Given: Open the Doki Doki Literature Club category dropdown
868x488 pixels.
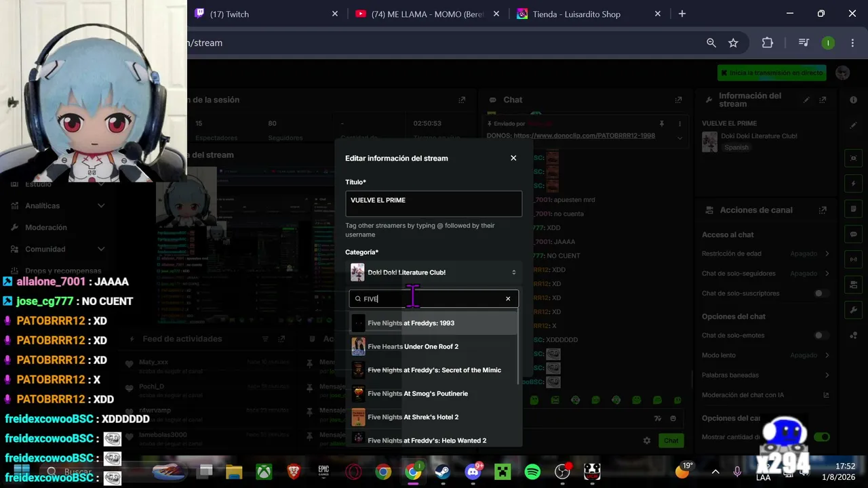Looking at the screenshot, I should click(x=433, y=272).
